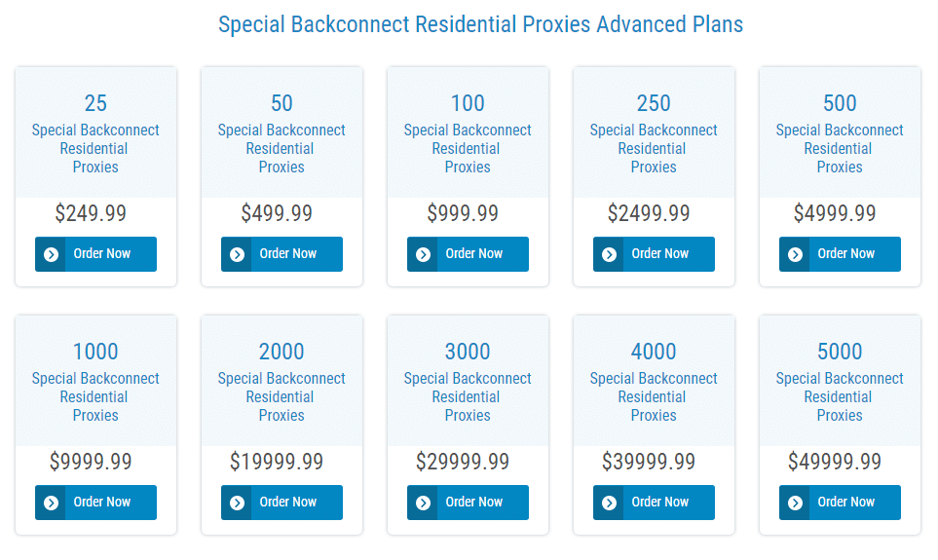Click the Advanced Plans page heading
Image resolution: width=938 pixels, height=560 pixels.
[x=481, y=24]
